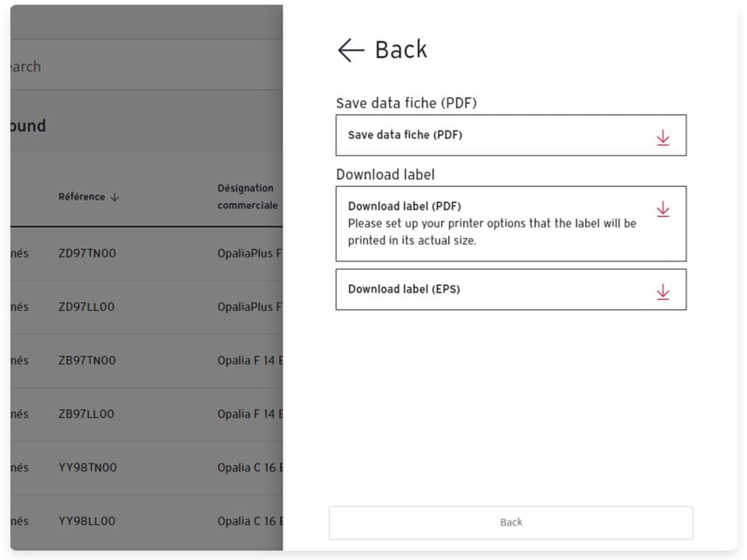Click download arrow icon for label EPS

[x=662, y=292]
